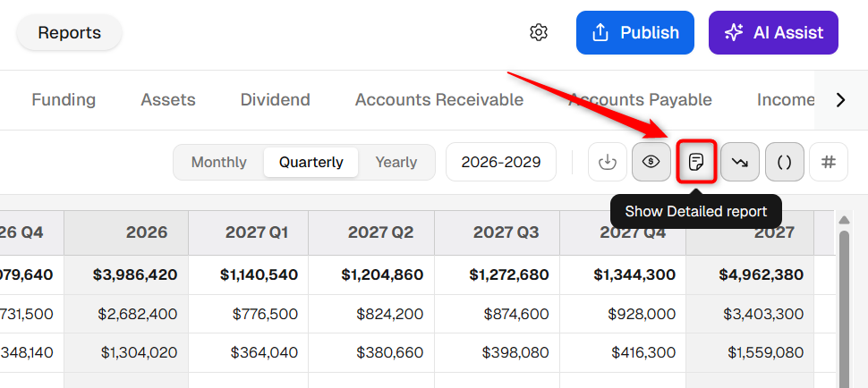Viewport: 868px width, 388px height.
Task: Click the 2027 Q4 column header
Action: point(623,232)
